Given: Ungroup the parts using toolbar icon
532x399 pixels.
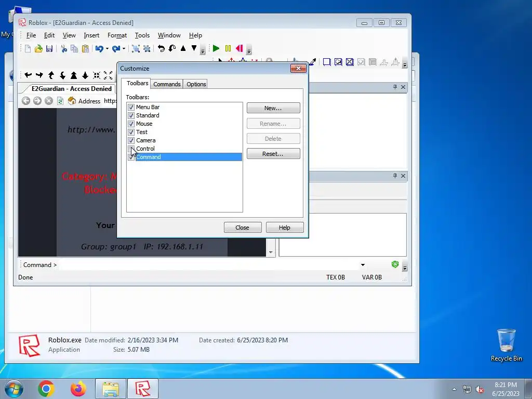Looking at the screenshot, I should pos(147,49).
